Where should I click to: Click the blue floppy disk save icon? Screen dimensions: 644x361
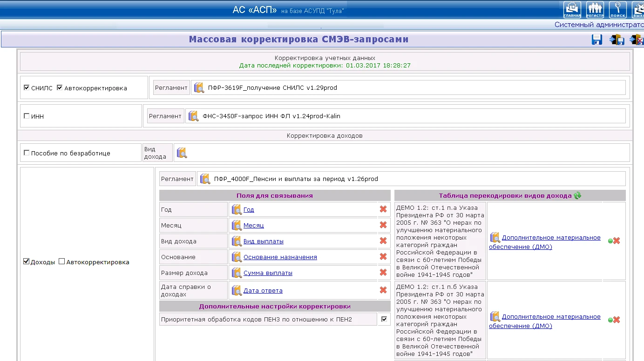(x=597, y=40)
